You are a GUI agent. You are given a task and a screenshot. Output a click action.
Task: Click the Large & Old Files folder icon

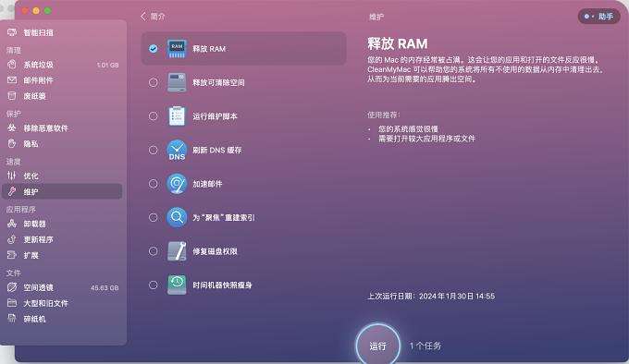(x=12, y=303)
